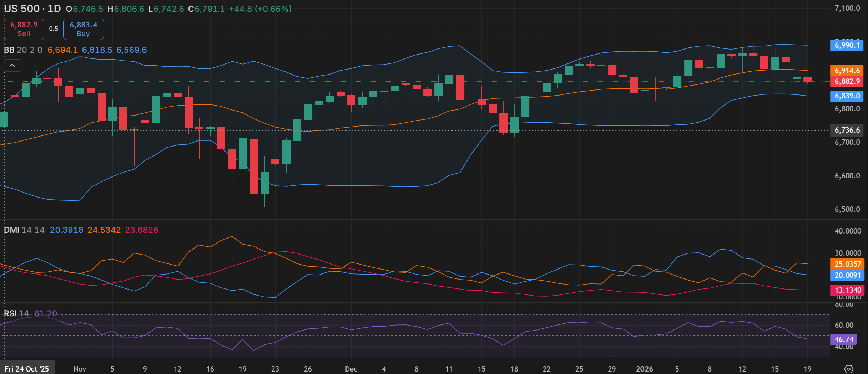The height and width of the screenshot is (374, 868).
Task: Select the BB 20 2 0 indicator legend
Action: pyautogui.click(x=23, y=50)
